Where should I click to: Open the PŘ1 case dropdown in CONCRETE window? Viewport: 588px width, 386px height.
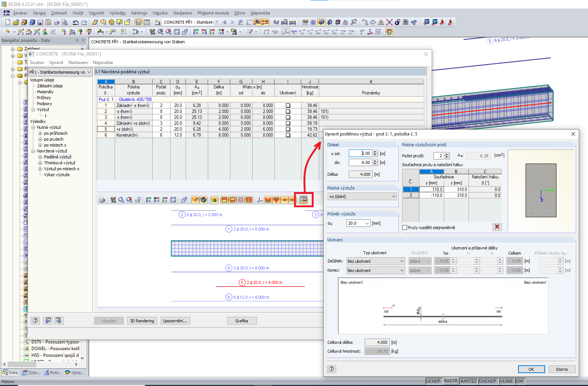pos(60,72)
